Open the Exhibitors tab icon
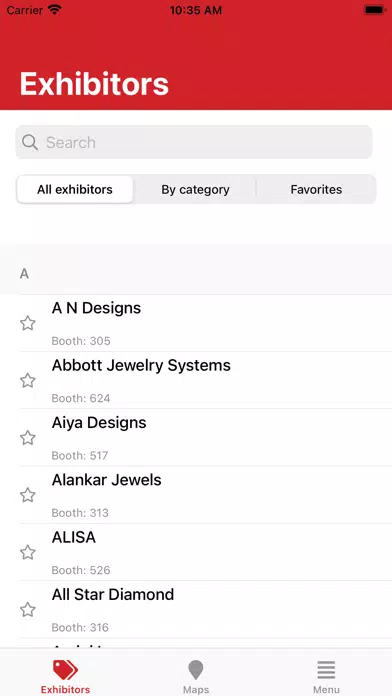 (65, 670)
